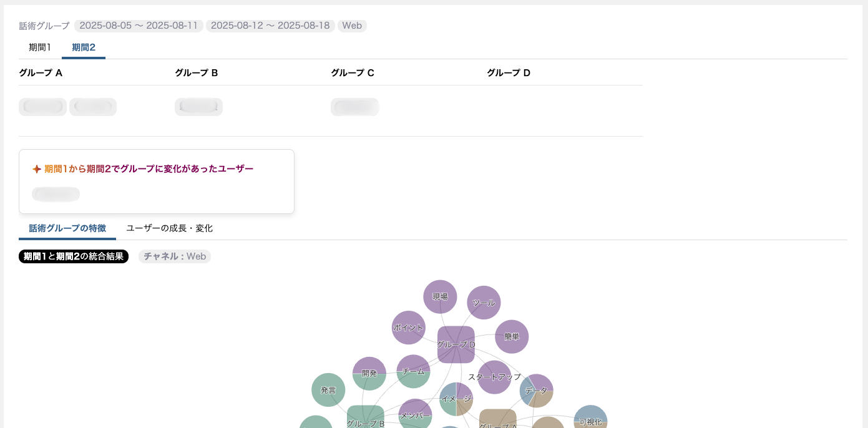Open the ユーザーの成長・変化 tab
Viewport: 868px width, 428px height.
(x=169, y=228)
